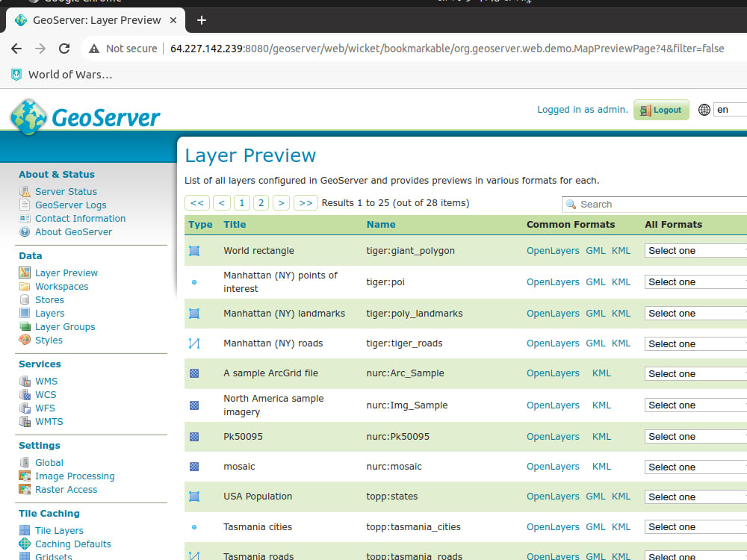Open All Formats dropdown for nurc:Pk50095
The width and height of the screenshot is (747, 560).
(695, 437)
